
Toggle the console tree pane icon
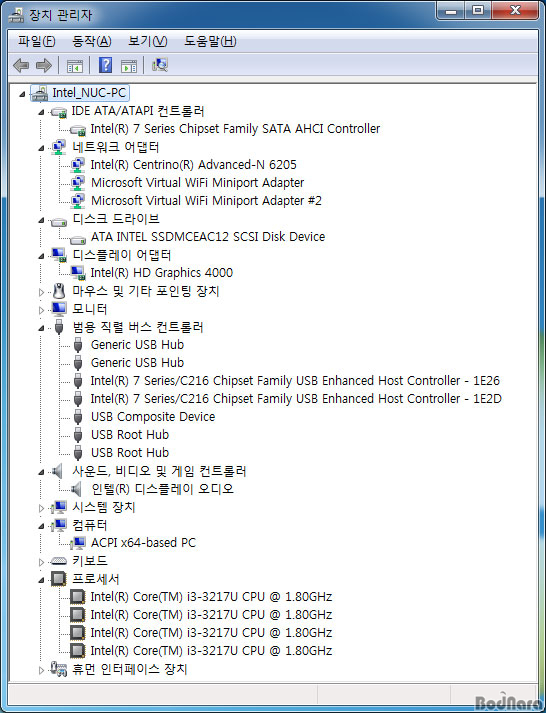coord(75,66)
